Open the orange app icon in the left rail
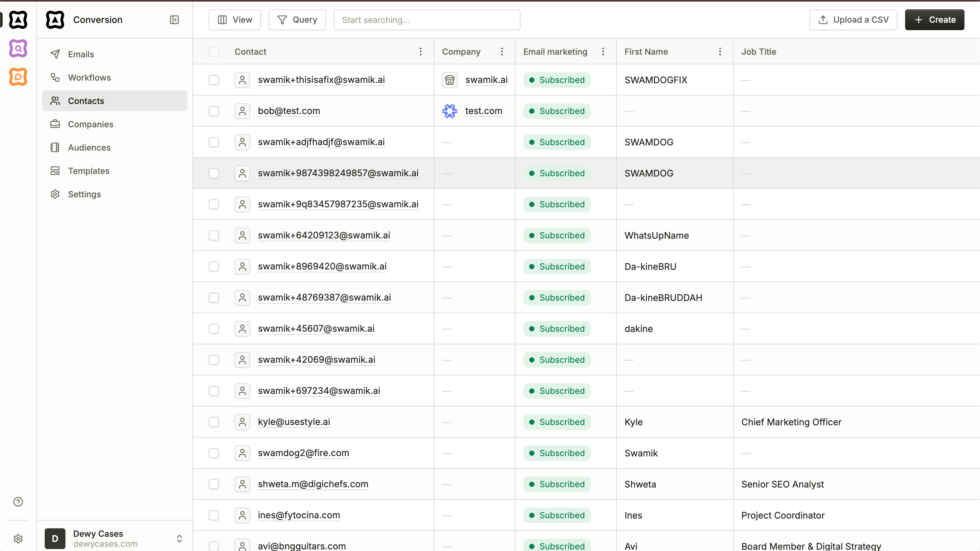The width and height of the screenshot is (980, 551). [18, 77]
